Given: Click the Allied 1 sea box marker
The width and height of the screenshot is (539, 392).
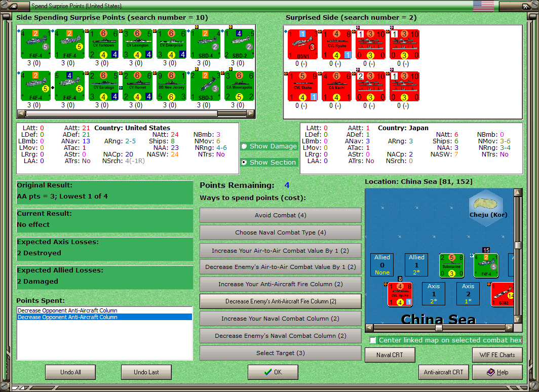Looking at the screenshot, I should click(416, 265).
